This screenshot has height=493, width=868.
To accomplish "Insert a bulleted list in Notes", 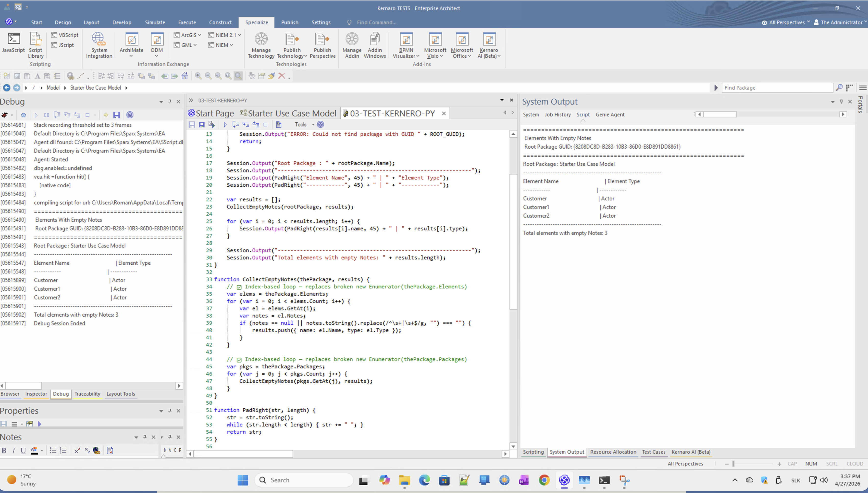I will pos(53,450).
